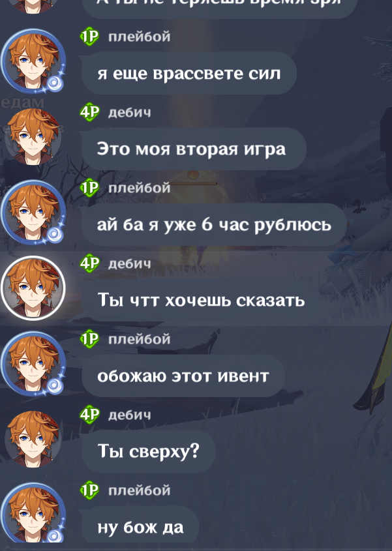
Task: Click the name плейбой above "ну бож да"
Action: pyautogui.click(x=139, y=490)
